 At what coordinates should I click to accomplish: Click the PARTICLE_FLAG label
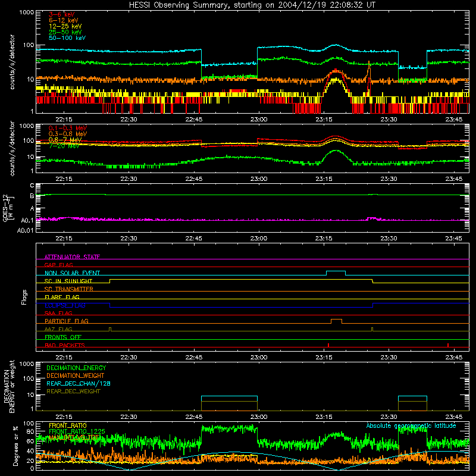click(x=67, y=321)
